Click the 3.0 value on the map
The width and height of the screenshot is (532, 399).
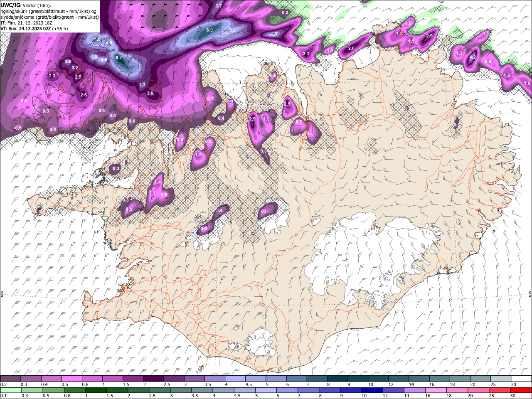click(150, 94)
